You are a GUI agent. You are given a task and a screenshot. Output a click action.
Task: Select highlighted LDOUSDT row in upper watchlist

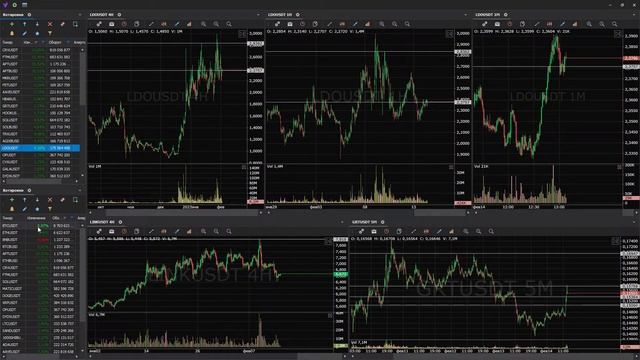pyautogui.click(x=40, y=148)
